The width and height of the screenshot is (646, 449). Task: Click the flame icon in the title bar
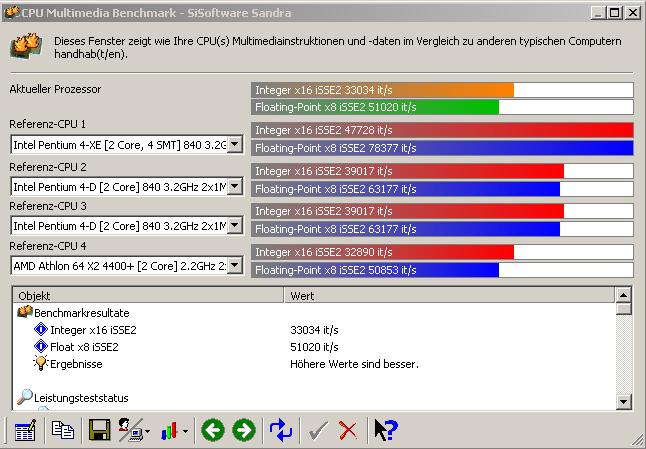pyautogui.click(x=12, y=12)
